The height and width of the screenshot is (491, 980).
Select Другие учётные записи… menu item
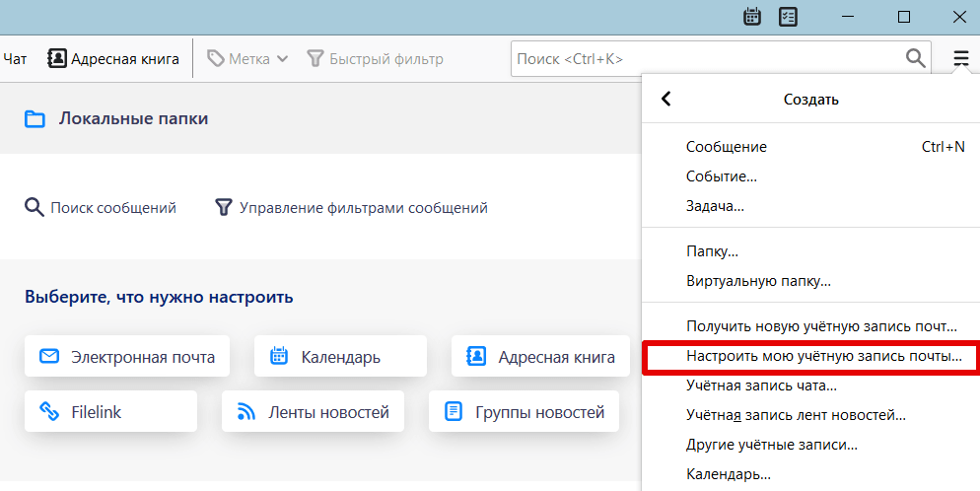pos(810,445)
